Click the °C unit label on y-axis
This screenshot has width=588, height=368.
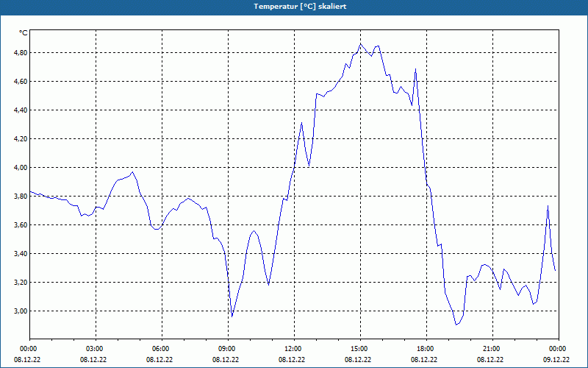(24, 33)
